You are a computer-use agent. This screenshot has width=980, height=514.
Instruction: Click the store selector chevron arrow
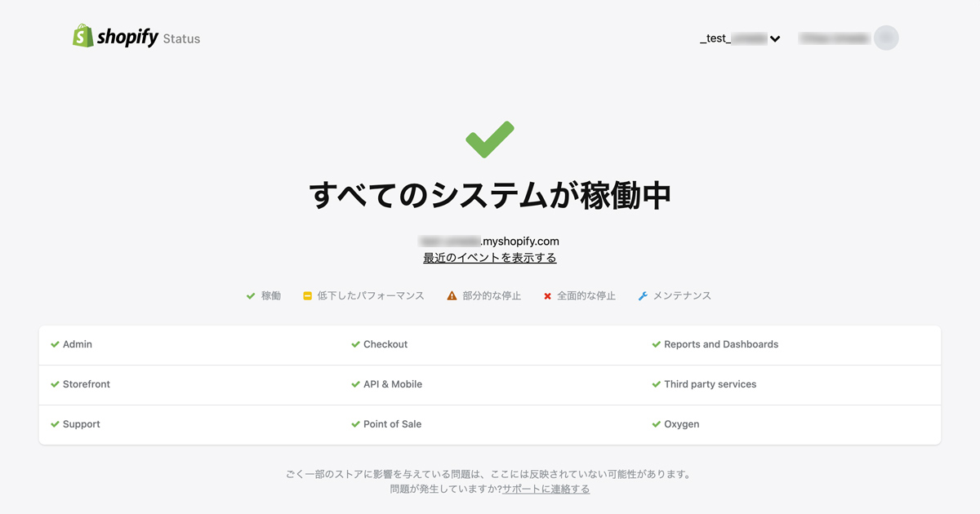pos(775,38)
